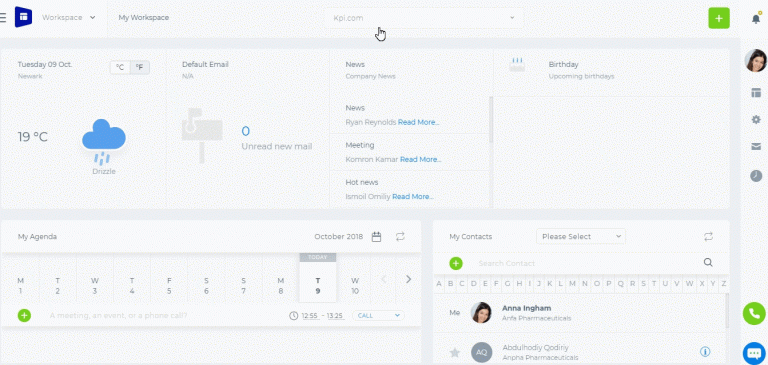This screenshot has height=365, width=768.
Task: Select letter M in contacts alphabet filter
Action: tap(572, 284)
